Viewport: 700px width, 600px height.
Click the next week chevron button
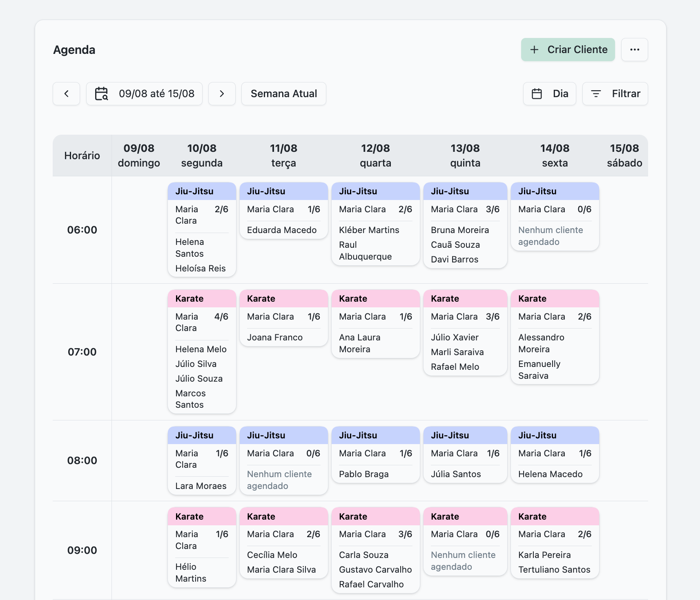coord(222,93)
